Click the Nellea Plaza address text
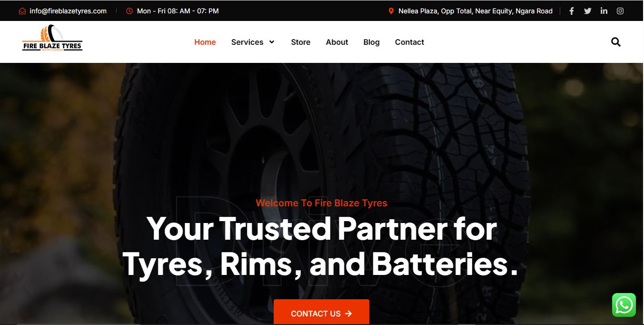Viewport: 644px width, 325px height. pyautogui.click(x=476, y=11)
